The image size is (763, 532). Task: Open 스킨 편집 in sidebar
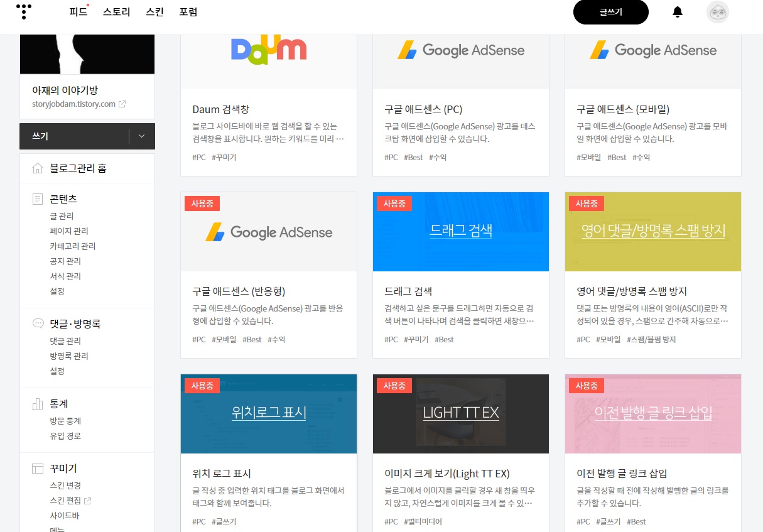[65, 501]
